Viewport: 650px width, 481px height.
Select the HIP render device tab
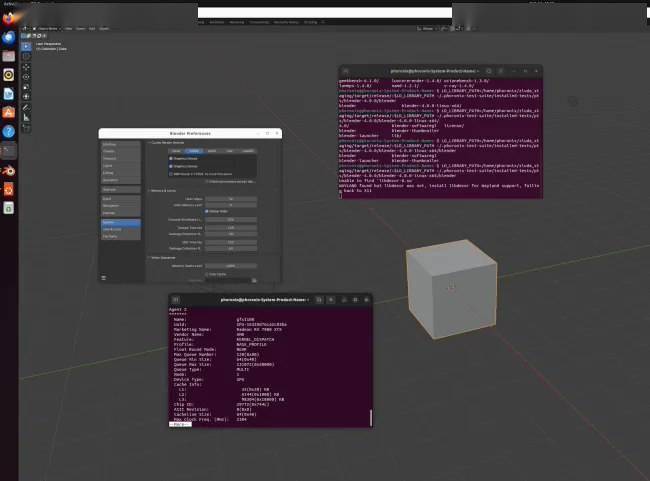(x=229, y=151)
